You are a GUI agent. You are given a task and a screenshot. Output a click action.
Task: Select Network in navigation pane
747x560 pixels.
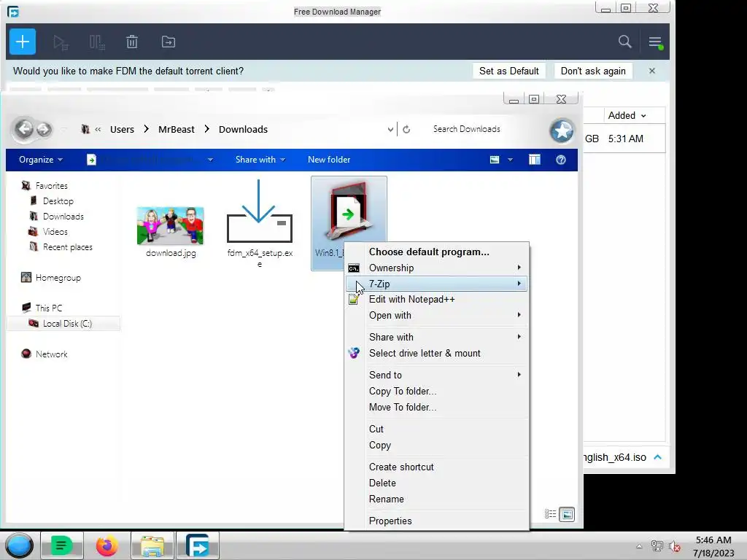[x=51, y=354]
